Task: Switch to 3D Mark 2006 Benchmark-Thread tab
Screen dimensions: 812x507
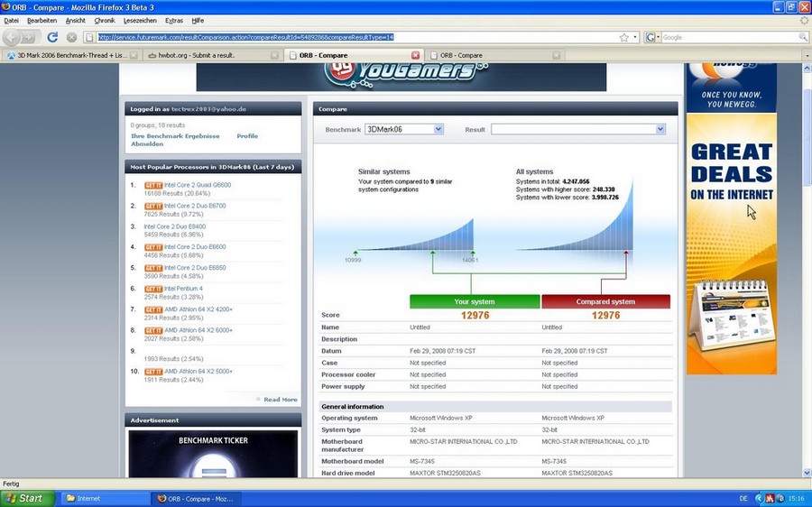Action: pos(71,55)
